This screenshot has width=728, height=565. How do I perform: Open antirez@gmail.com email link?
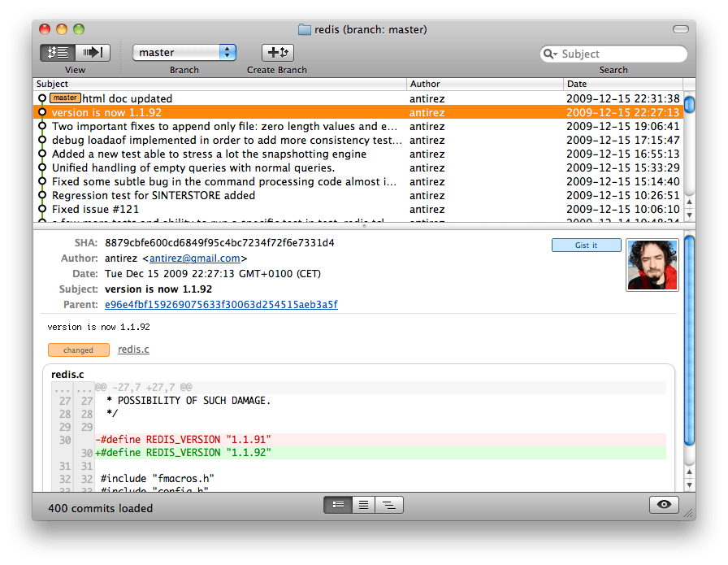point(194,259)
